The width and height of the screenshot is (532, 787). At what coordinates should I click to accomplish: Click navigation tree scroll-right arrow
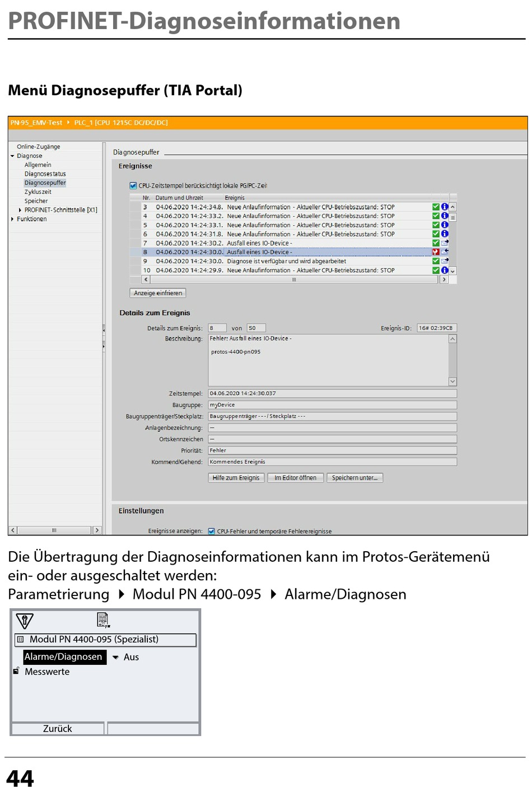97,530
